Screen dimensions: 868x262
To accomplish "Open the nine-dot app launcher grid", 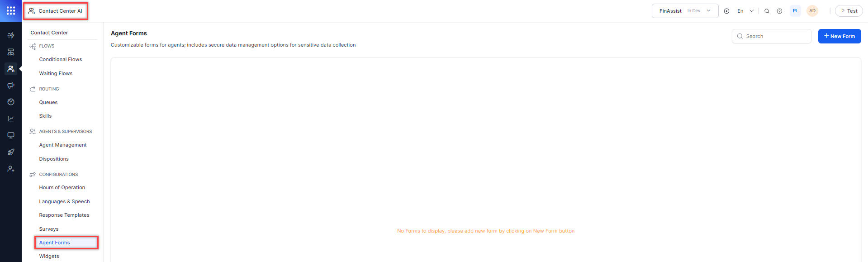I will 11,11.
